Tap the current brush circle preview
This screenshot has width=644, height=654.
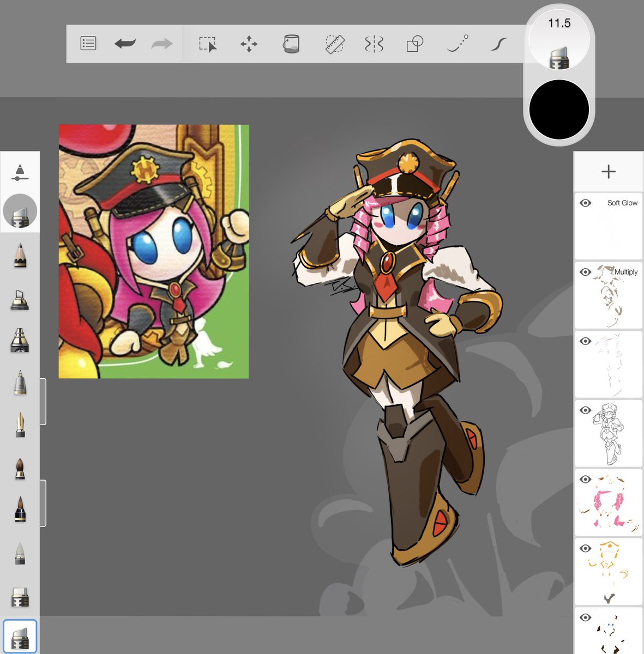pos(20,211)
